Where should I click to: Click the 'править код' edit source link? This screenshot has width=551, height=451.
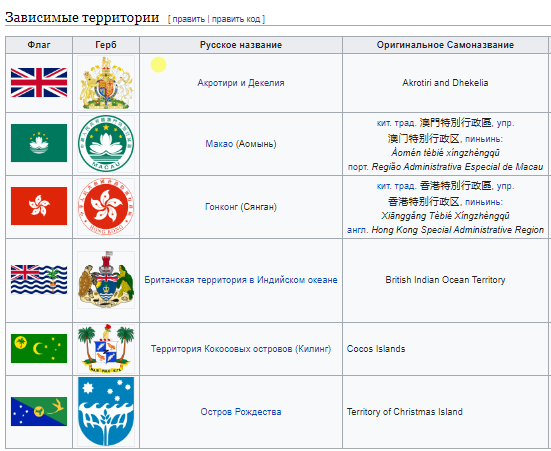(236, 19)
